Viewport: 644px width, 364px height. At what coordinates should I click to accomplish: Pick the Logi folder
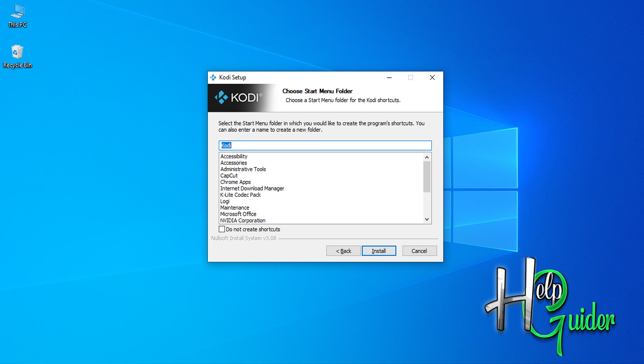click(x=225, y=201)
